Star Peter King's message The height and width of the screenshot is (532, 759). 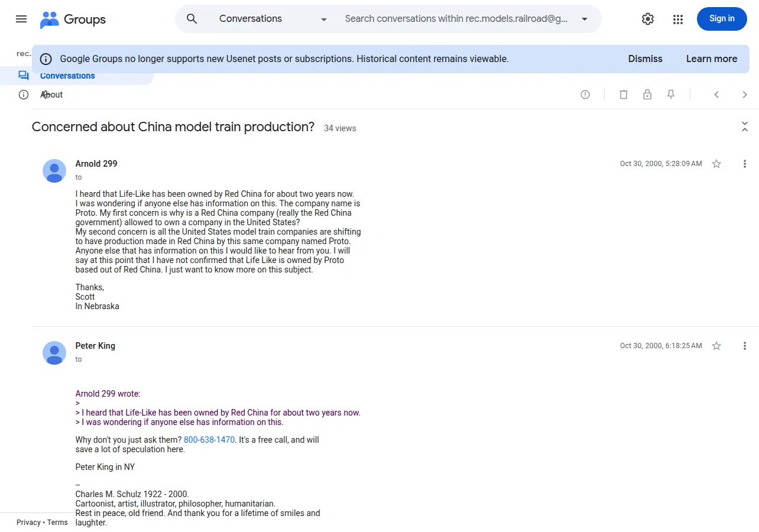pyautogui.click(x=716, y=346)
